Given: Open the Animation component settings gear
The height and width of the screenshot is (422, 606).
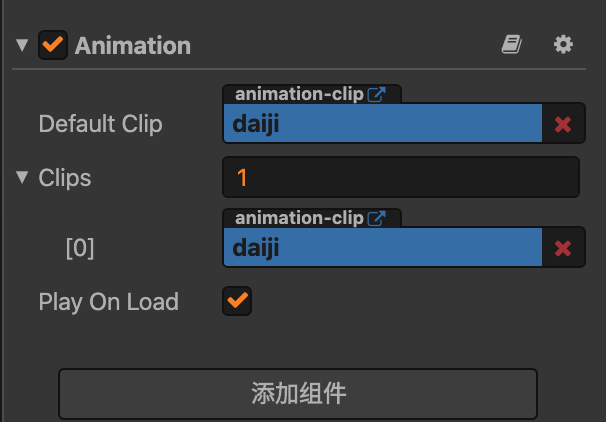Looking at the screenshot, I should [x=564, y=45].
